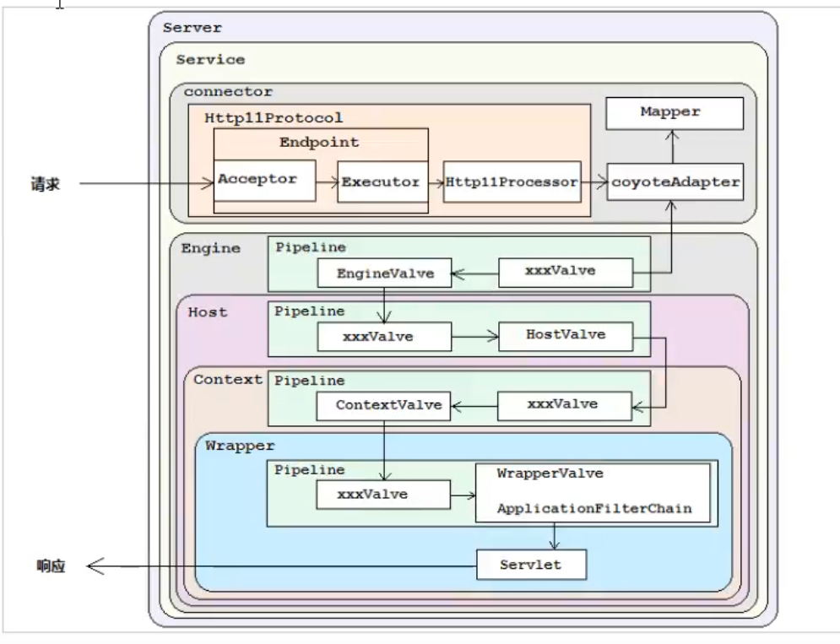Click xxxValve in the Engine pipeline

[565, 273]
